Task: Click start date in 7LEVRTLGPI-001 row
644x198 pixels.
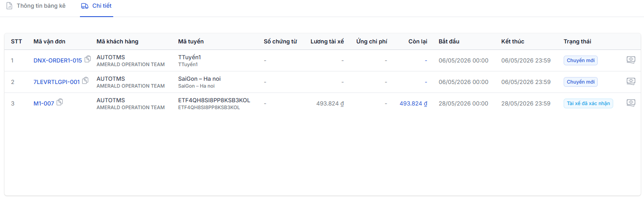Action: pos(463,82)
